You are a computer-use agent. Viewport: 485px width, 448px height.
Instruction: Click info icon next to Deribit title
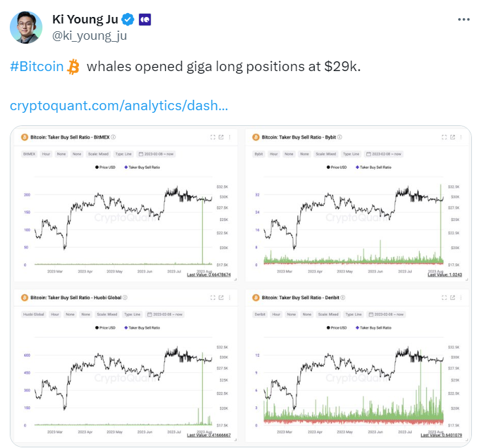point(343,297)
